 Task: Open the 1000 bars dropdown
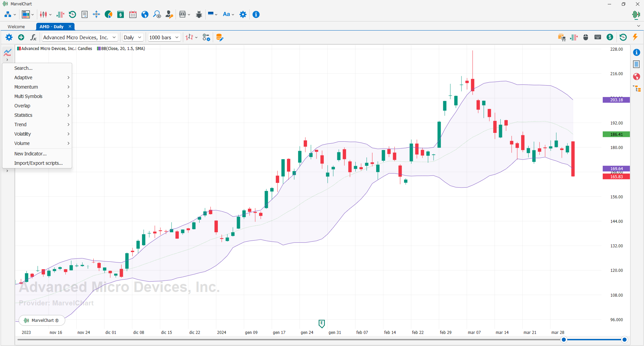tap(164, 37)
